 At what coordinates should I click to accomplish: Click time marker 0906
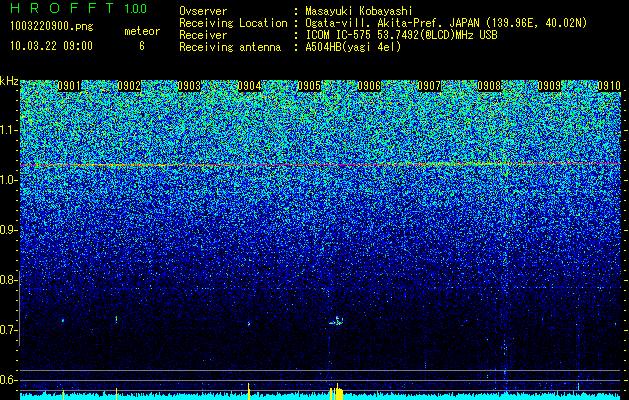369,86
